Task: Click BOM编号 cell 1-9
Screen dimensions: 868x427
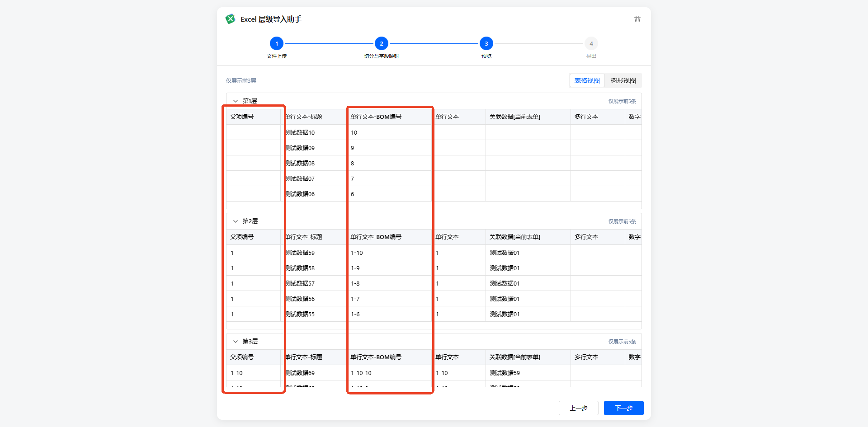Action: coord(389,268)
